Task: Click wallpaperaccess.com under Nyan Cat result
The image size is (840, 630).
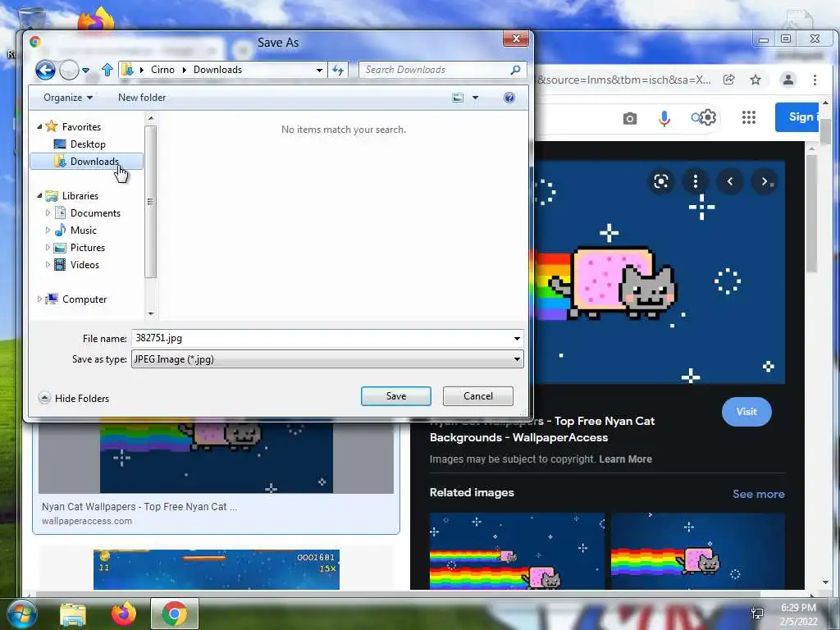Action: pyautogui.click(x=87, y=521)
